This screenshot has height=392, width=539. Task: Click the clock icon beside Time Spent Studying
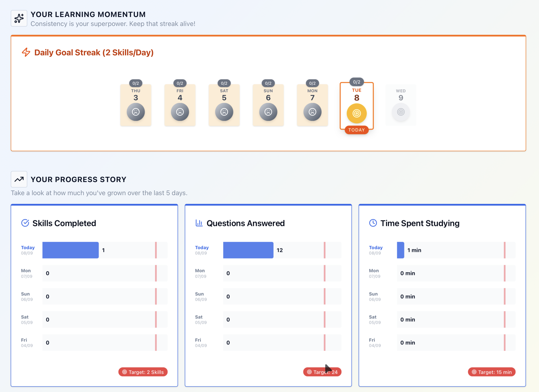(373, 223)
